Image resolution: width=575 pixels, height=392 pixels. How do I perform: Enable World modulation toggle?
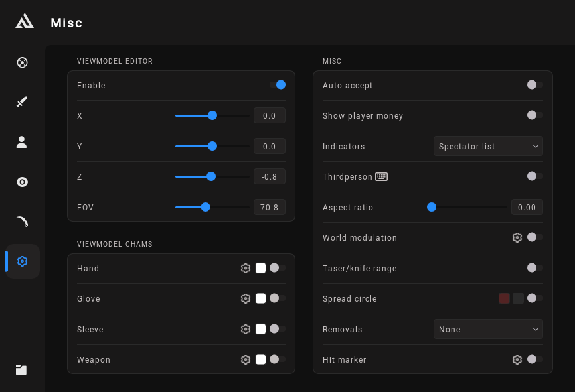[535, 237]
